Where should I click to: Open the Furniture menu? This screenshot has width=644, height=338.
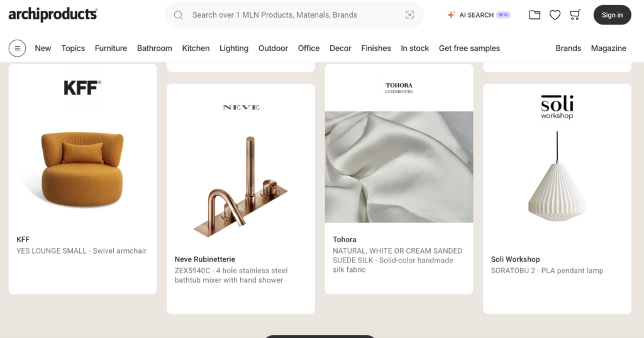[111, 48]
